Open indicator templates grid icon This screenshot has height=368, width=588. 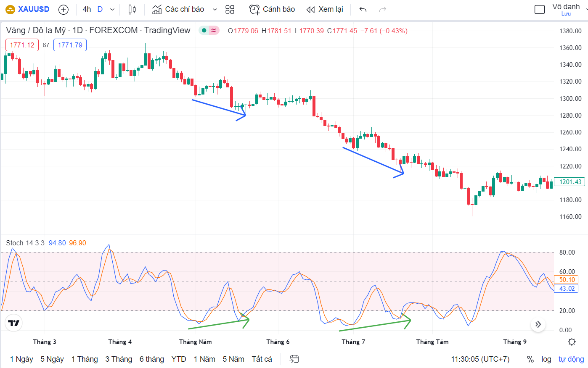coord(230,9)
